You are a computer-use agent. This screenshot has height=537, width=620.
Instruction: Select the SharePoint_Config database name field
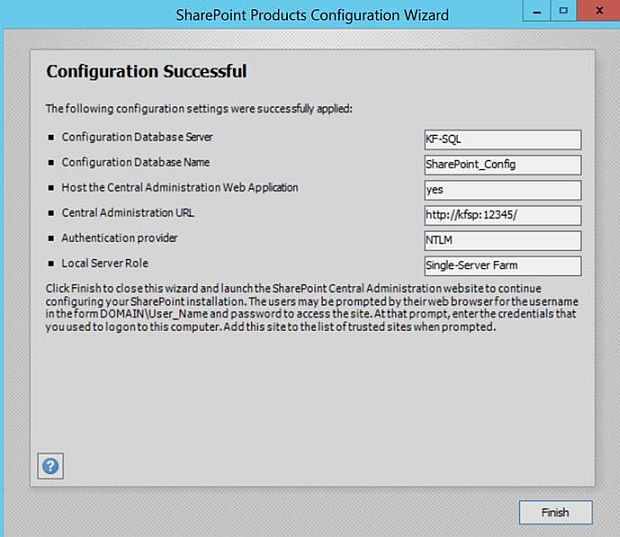tap(503, 165)
